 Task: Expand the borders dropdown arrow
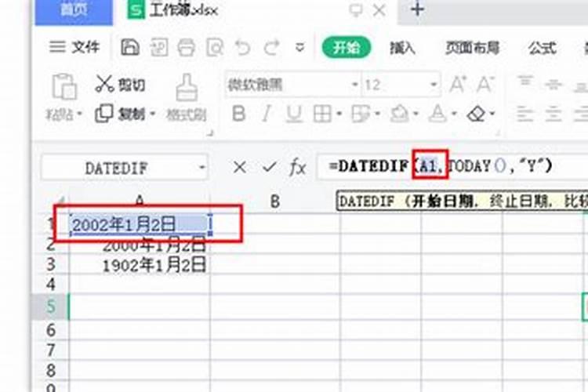(339, 113)
